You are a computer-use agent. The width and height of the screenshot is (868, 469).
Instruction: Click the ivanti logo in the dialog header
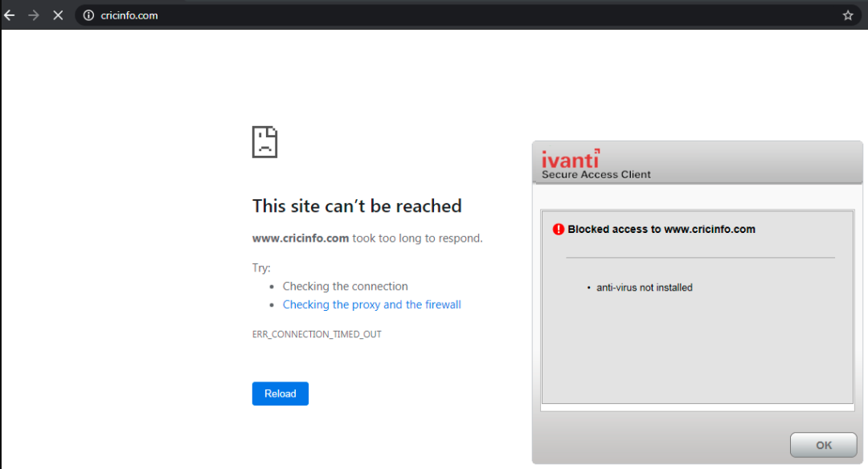tap(570, 159)
